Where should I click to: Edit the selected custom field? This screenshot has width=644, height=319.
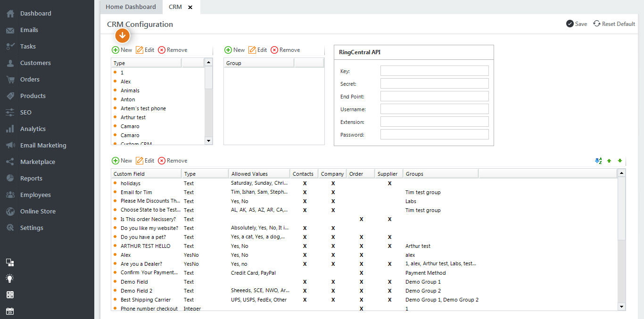(145, 161)
